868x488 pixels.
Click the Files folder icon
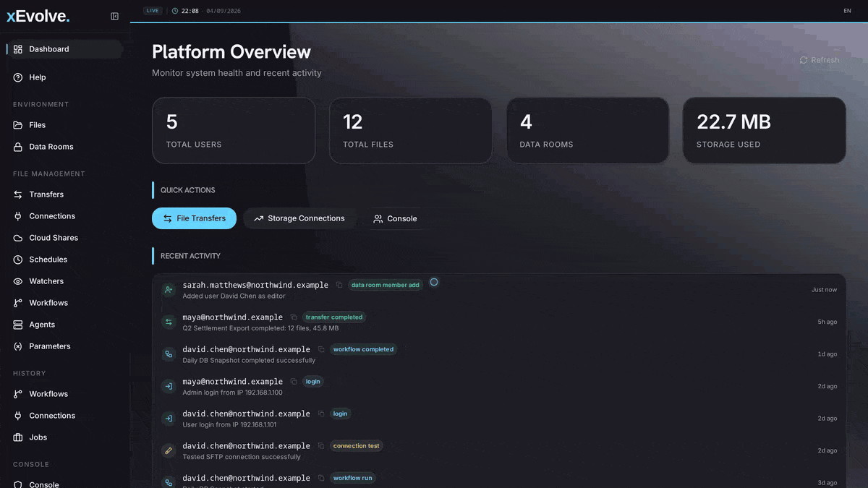click(18, 125)
